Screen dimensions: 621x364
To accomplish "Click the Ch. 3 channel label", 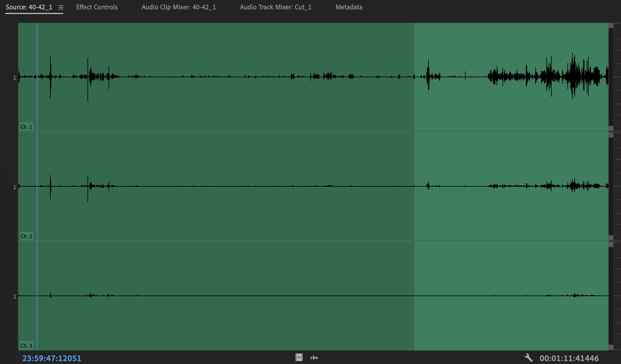I will click(x=27, y=345).
